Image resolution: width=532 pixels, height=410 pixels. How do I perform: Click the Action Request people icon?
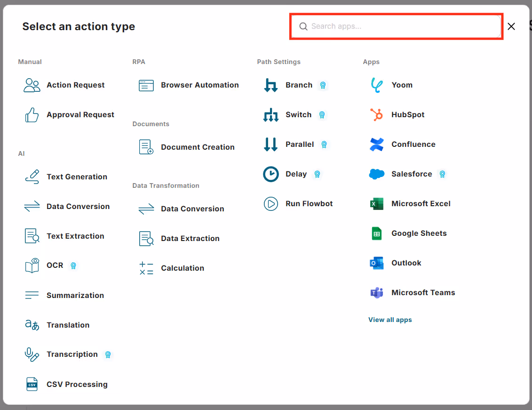pos(32,85)
